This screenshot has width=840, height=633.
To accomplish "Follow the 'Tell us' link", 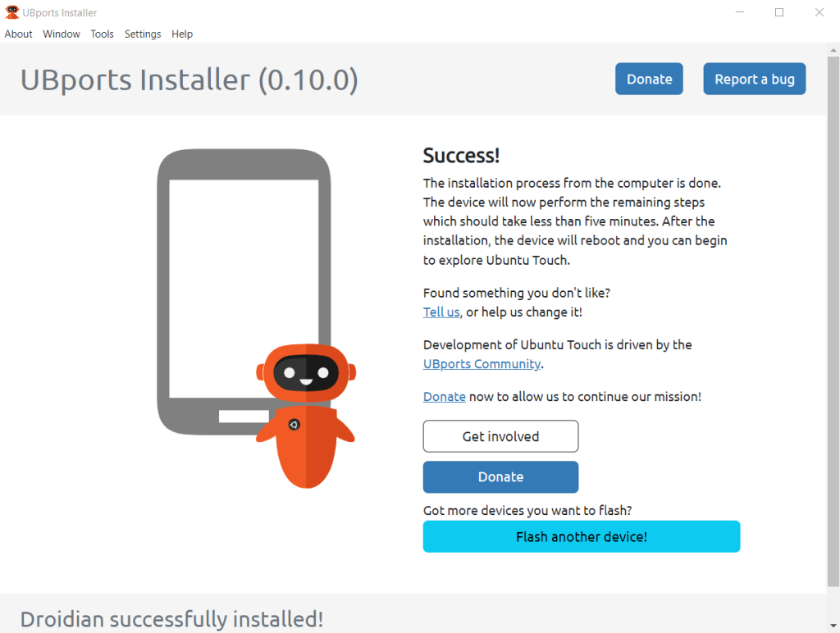I will [441, 312].
